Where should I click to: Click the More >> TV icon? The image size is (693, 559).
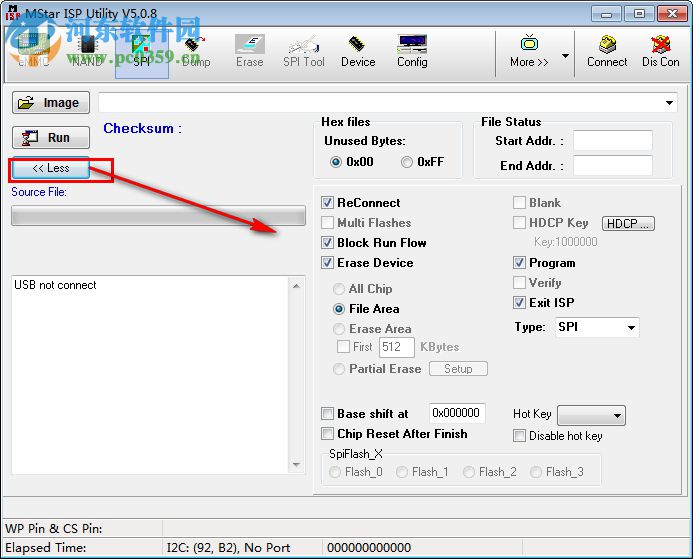pyautogui.click(x=529, y=52)
